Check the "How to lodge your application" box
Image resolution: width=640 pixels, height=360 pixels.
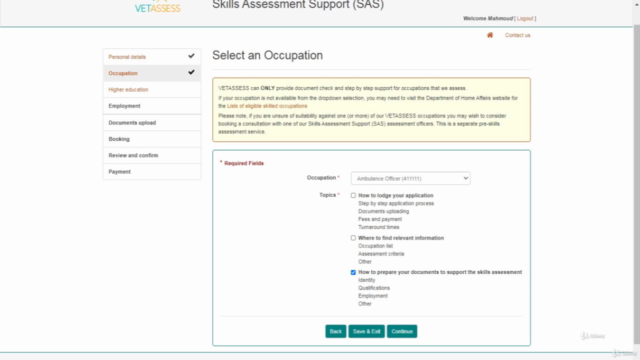[x=353, y=196]
